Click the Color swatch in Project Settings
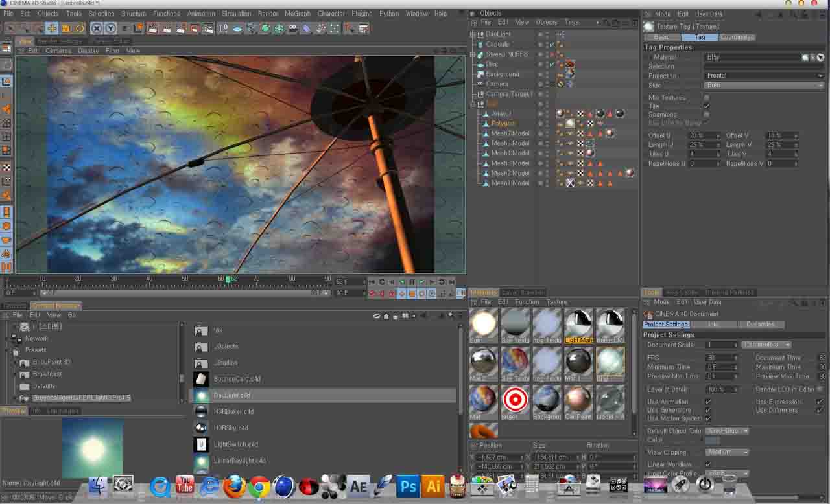The width and height of the screenshot is (830, 504). (x=713, y=441)
